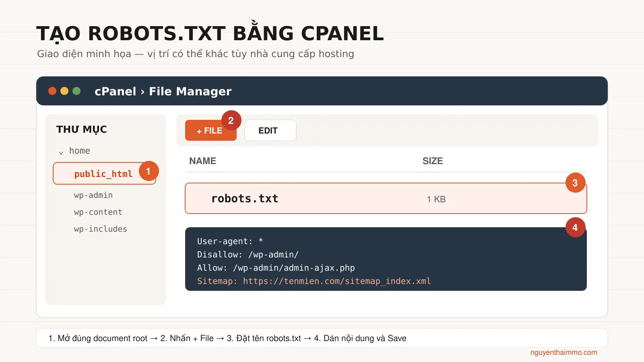This screenshot has width=644, height=362.
Task: Sort by the NAME column header
Action: pyautogui.click(x=202, y=161)
